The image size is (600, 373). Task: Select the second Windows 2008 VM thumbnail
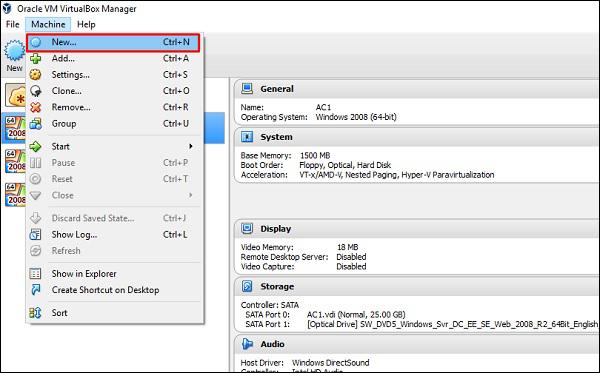tap(15, 161)
